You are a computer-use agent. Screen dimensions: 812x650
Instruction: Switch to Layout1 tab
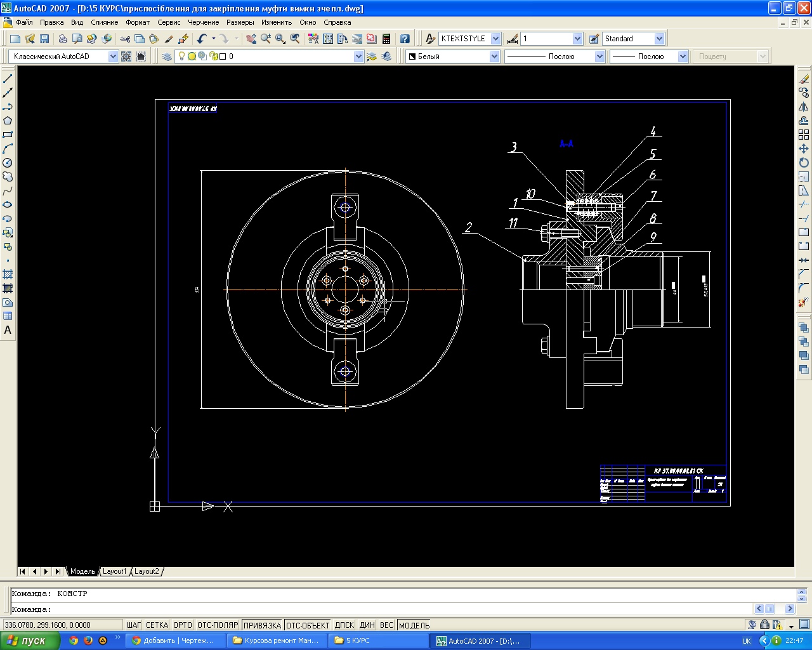[115, 571]
